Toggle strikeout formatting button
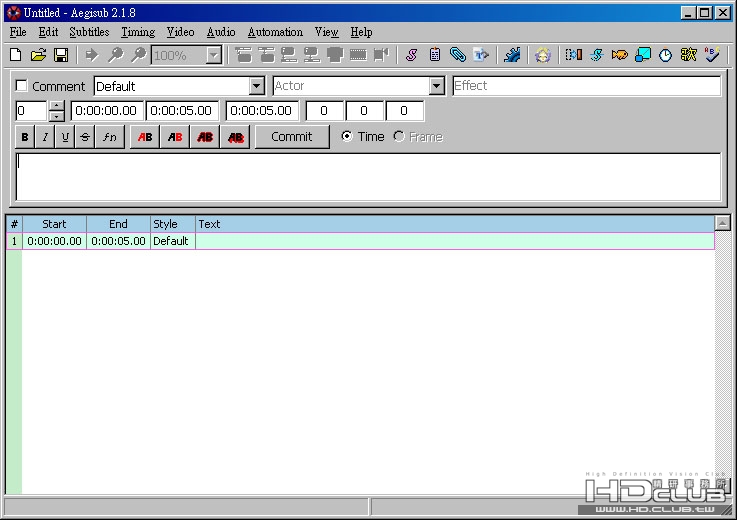Image resolution: width=737 pixels, height=520 pixels. (85, 137)
